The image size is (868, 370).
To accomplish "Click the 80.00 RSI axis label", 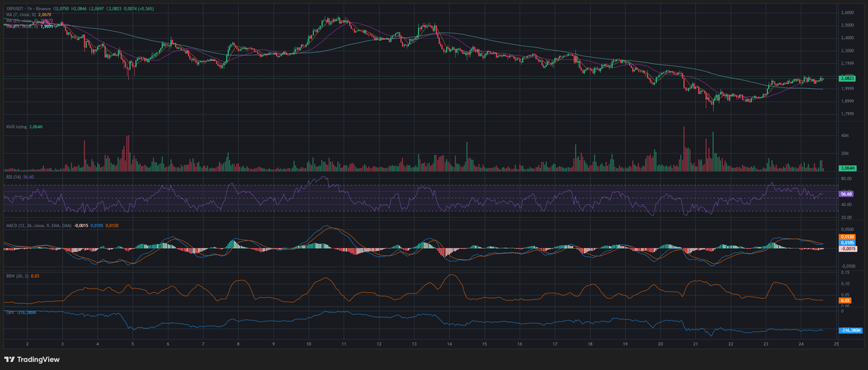I will click(846, 179).
